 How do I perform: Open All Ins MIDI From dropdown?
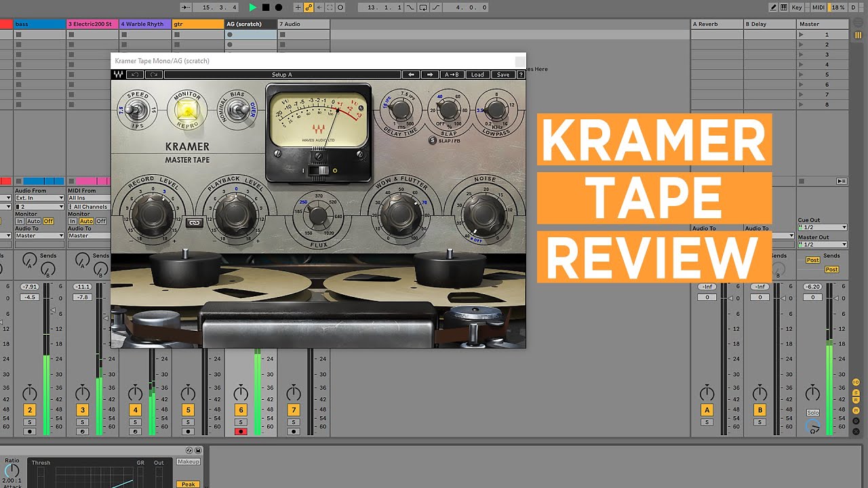tap(88, 199)
